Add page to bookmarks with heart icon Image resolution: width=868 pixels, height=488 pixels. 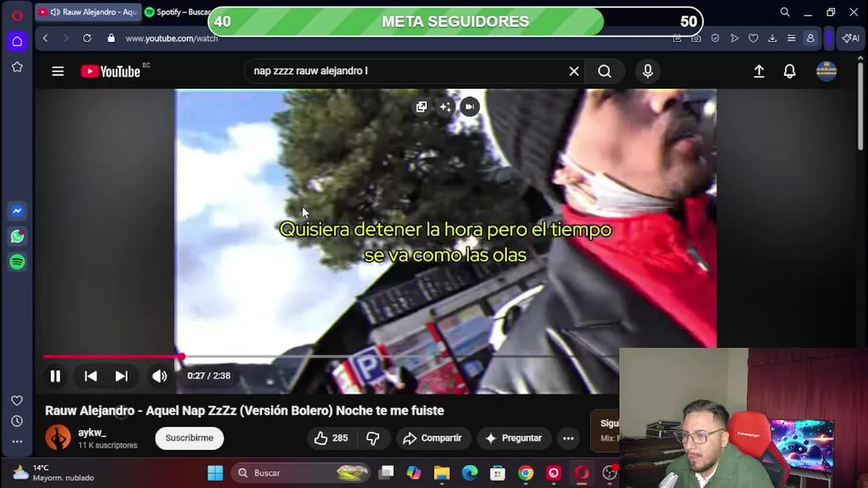(753, 39)
